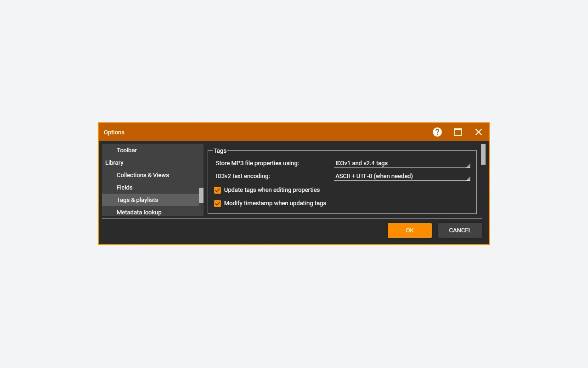Confirm with the OK button
The height and width of the screenshot is (368, 588).
click(410, 230)
